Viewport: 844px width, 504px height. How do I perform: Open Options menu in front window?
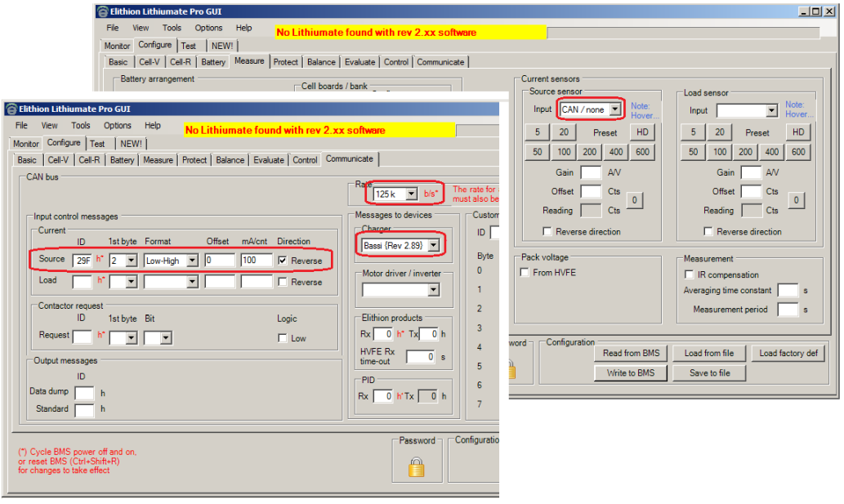pos(118,125)
